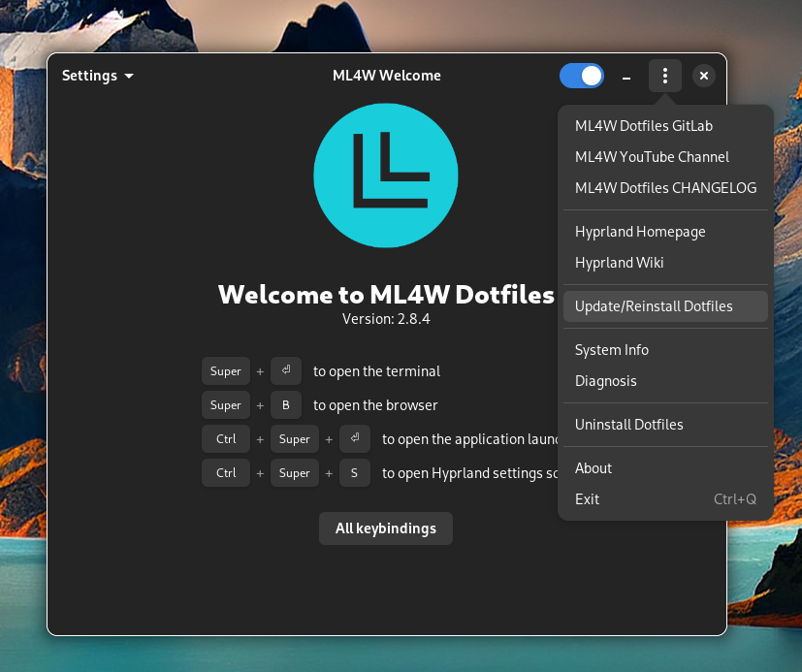Expand the Settings dropdown menu
Screen dimensions: 802x672
click(98, 76)
